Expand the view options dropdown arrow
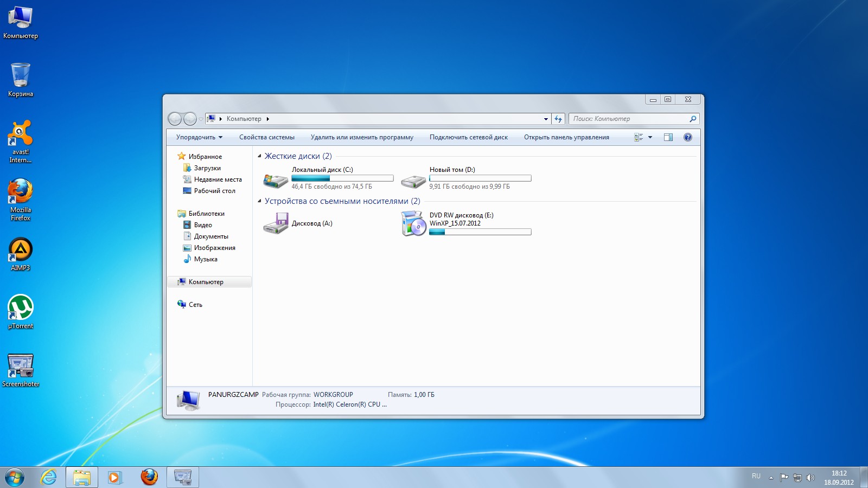This screenshot has height=488, width=868. point(650,137)
